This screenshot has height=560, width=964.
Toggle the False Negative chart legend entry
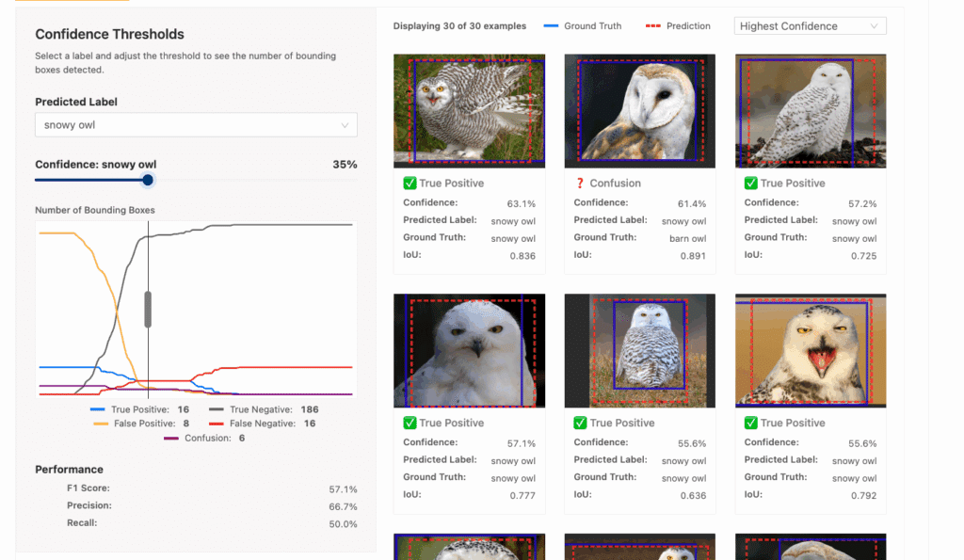pos(263,424)
